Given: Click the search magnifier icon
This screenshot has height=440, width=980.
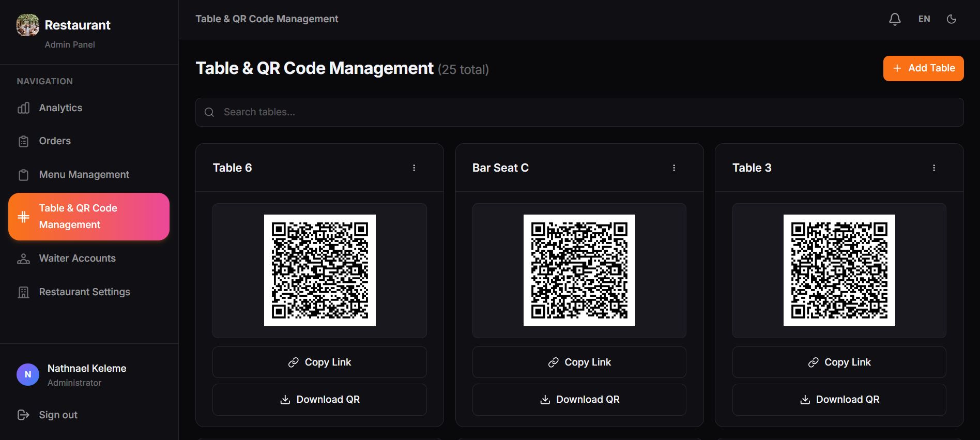Looking at the screenshot, I should [209, 112].
